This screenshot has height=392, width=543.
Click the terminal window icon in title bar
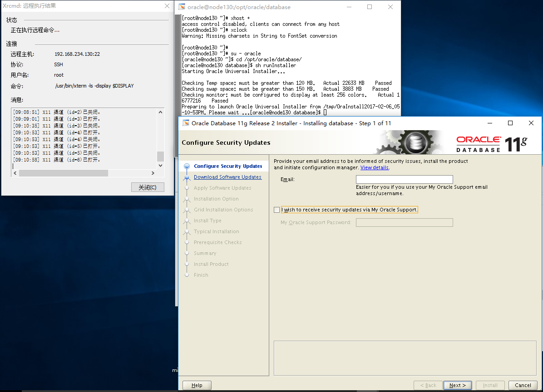click(181, 7)
